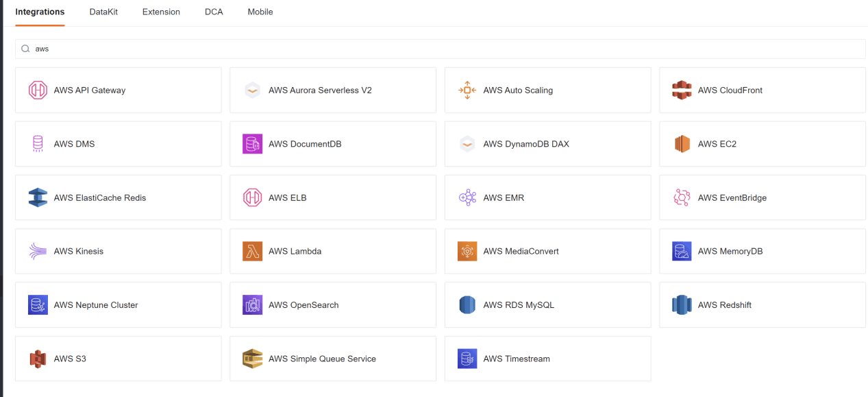Select the AWS Neptune Cluster label
Screen dimensions: 868x397
coord(96,305)
